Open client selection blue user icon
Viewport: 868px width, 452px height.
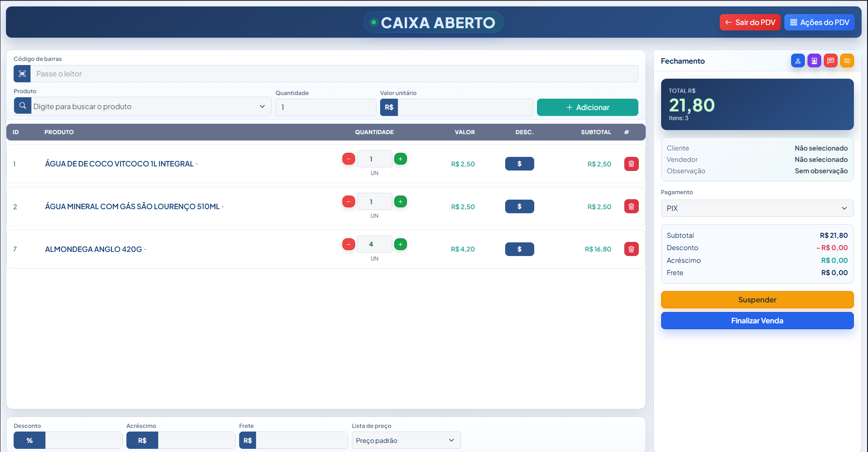pyautogui.click(x=798, y=60)
